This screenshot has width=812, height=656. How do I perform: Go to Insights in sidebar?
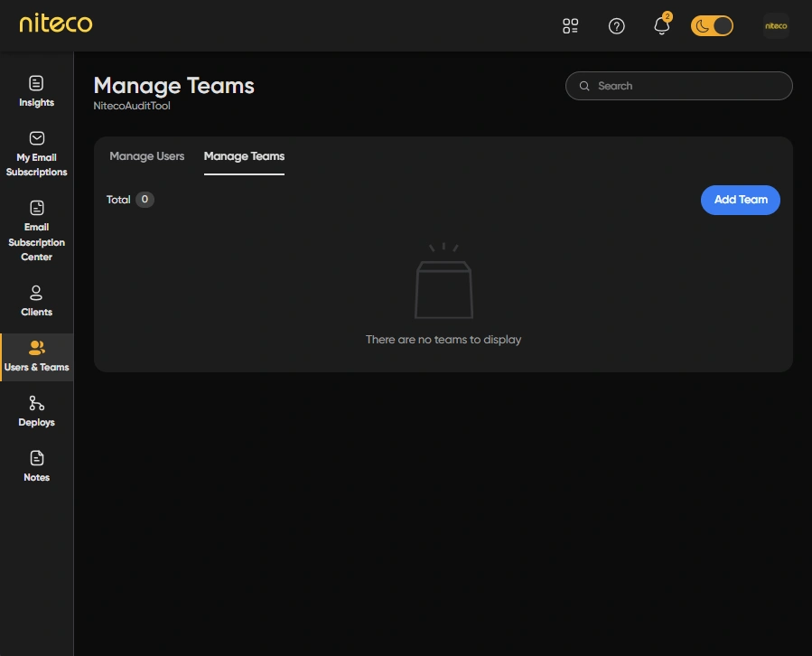[x=36, y=92]
